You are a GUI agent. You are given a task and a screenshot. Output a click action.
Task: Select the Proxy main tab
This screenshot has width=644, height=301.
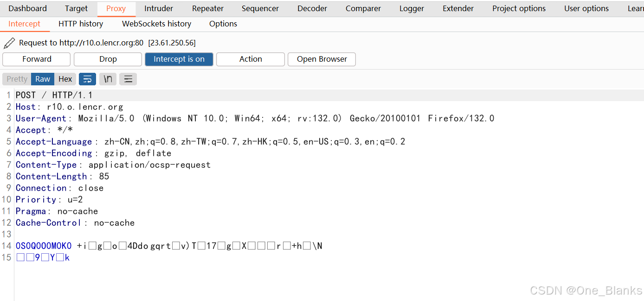pyautogui.click(x=116, y=8)
